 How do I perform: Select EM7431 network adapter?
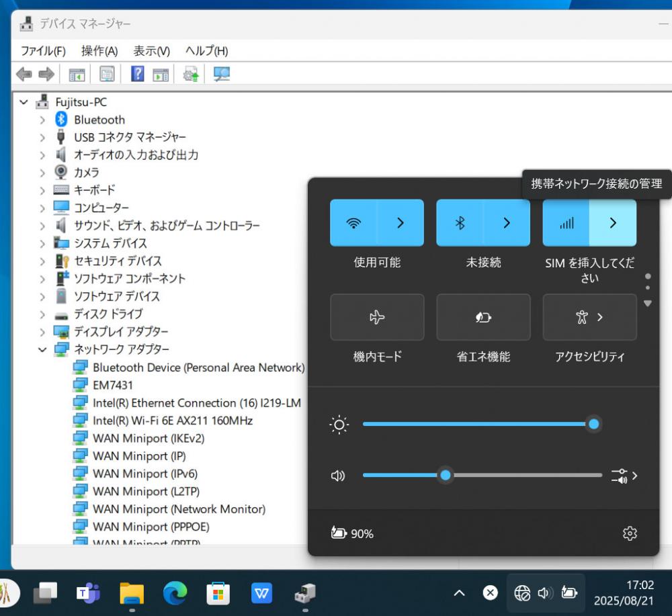[x=113, y=385]
